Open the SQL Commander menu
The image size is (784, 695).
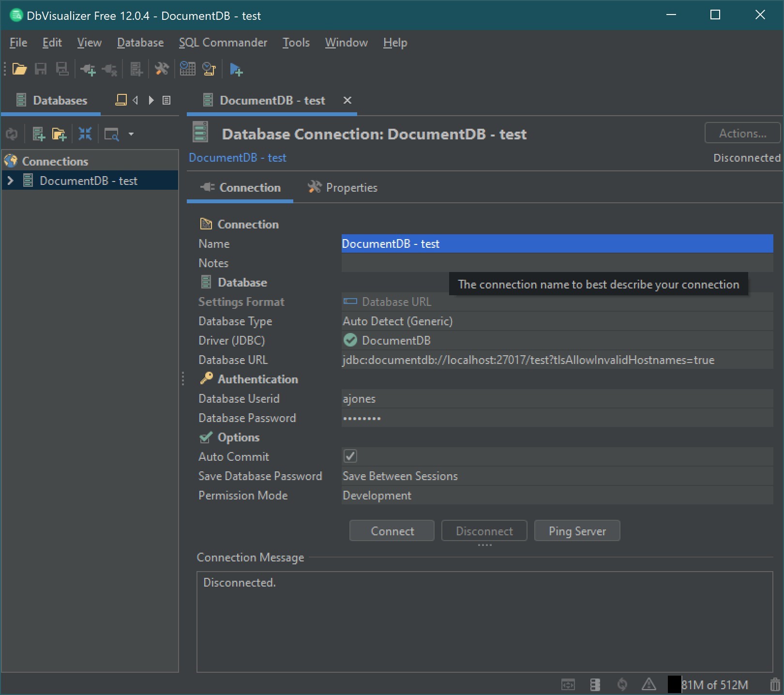[x=223, y=43]
